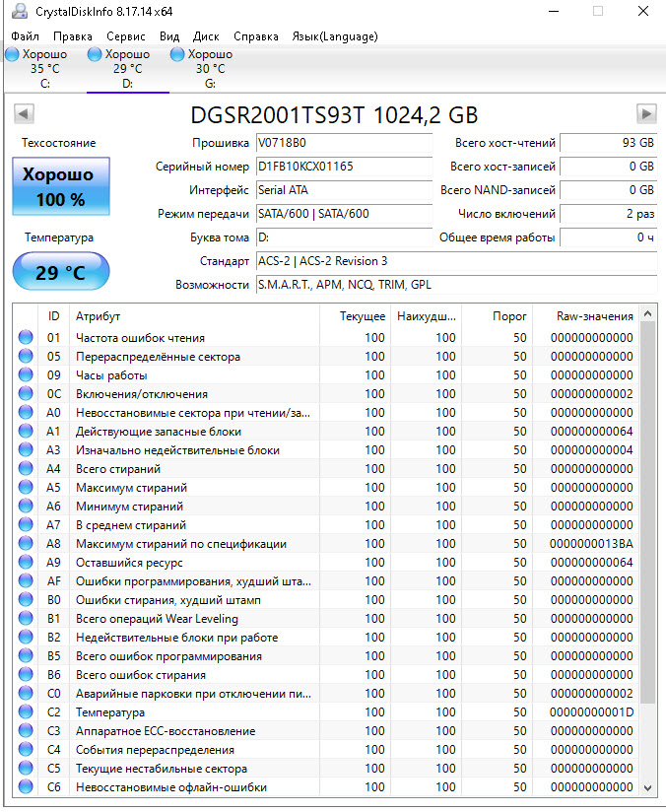666x812 pixels.
Task: Click status orb for Недействительные блоки при работе
Action: tap(26, 637)
